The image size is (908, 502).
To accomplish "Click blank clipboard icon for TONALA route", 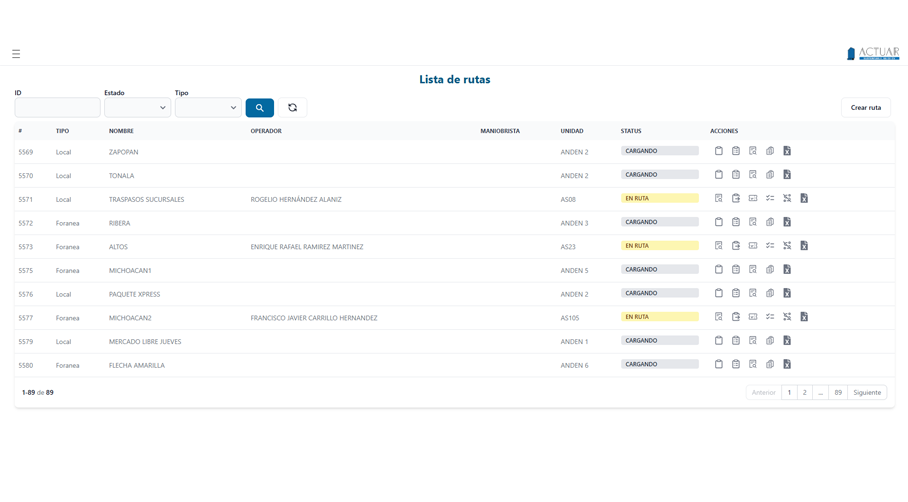I will tap(718, 175).
